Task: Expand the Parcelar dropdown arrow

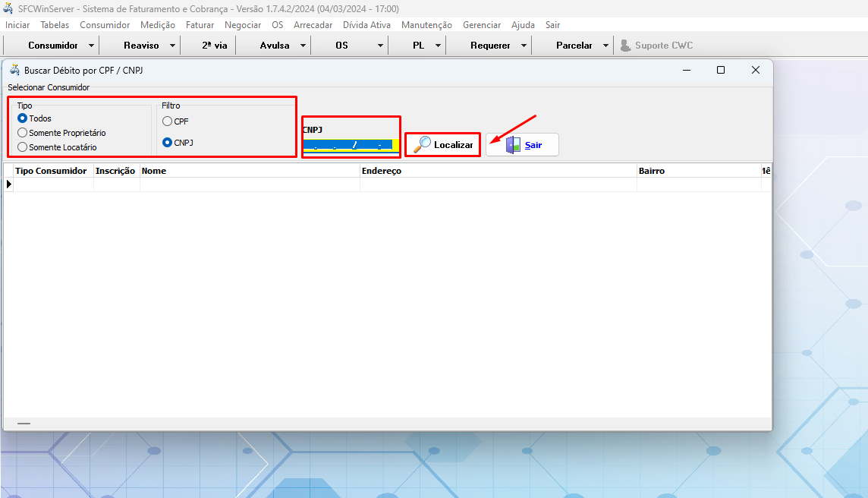Action: [605, 46]
